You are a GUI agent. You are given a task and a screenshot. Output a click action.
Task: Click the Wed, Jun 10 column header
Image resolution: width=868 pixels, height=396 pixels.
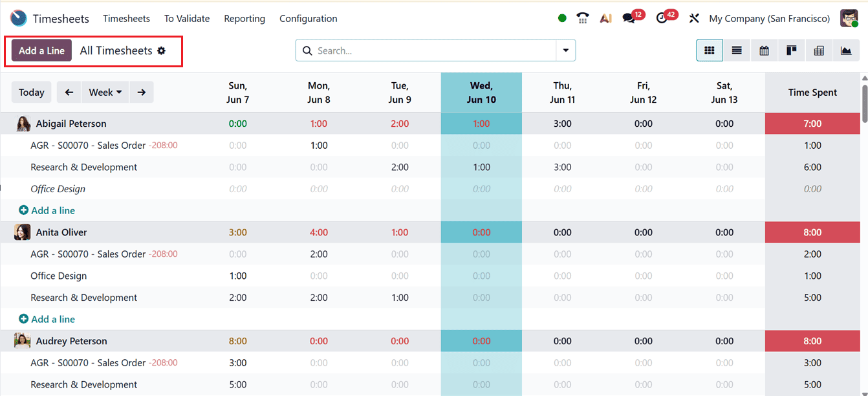pyautogui.click(x=481, y=92)
